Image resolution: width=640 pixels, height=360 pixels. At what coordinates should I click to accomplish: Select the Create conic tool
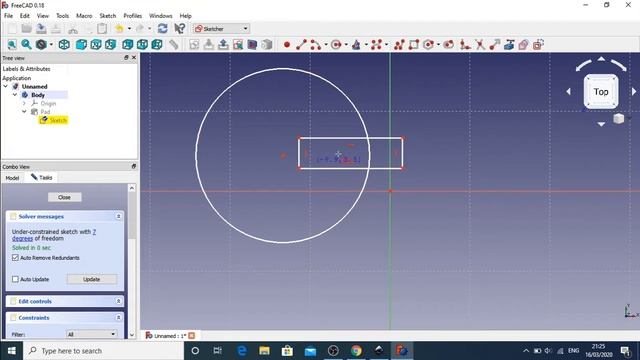click(x=356, y=44)
